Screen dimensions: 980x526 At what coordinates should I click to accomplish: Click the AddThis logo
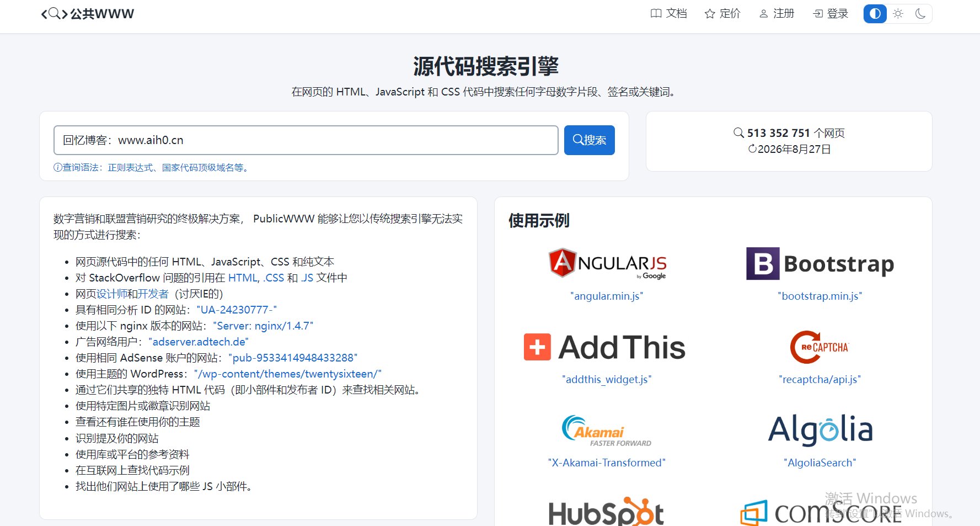tap(605, 347)
